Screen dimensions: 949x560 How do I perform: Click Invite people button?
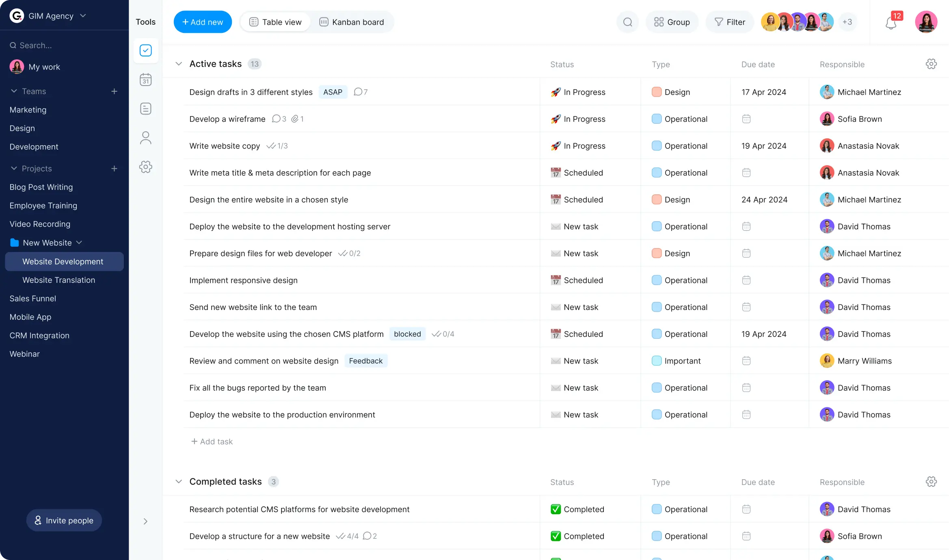[64, 520]
